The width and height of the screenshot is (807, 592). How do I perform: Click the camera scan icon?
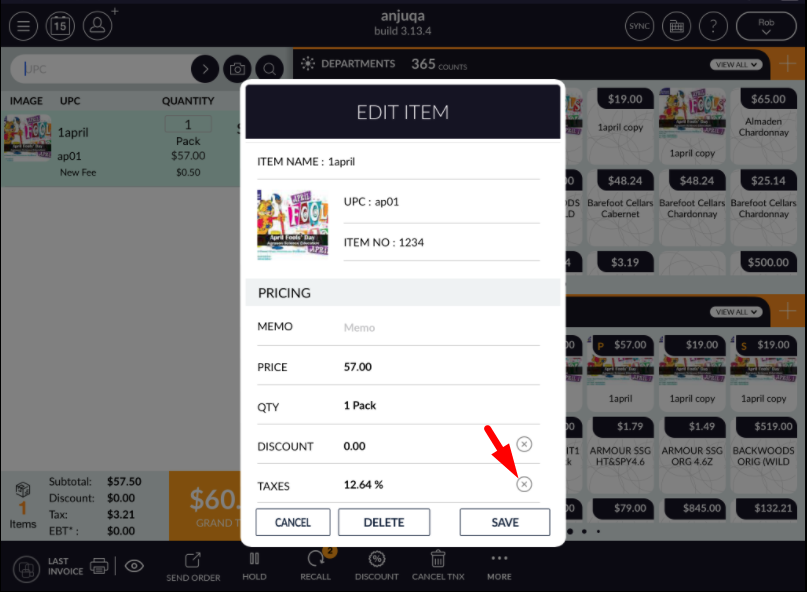tap(237, 68)
